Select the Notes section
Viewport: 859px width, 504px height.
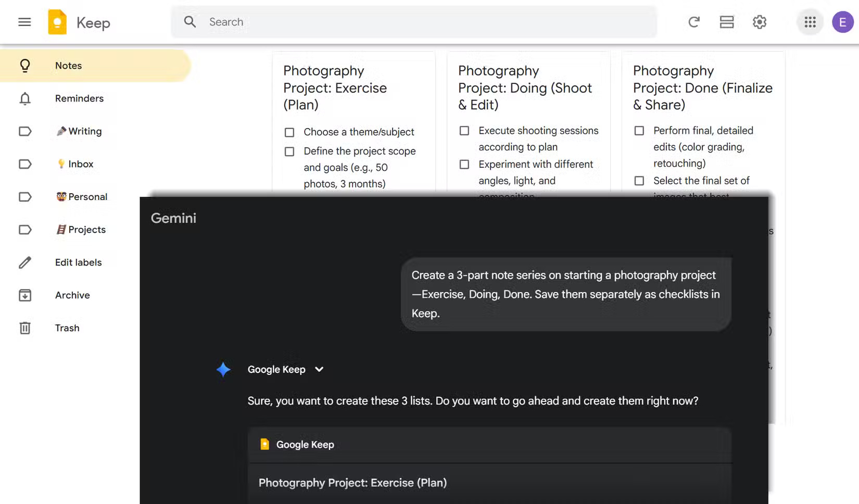click(68, 66)
